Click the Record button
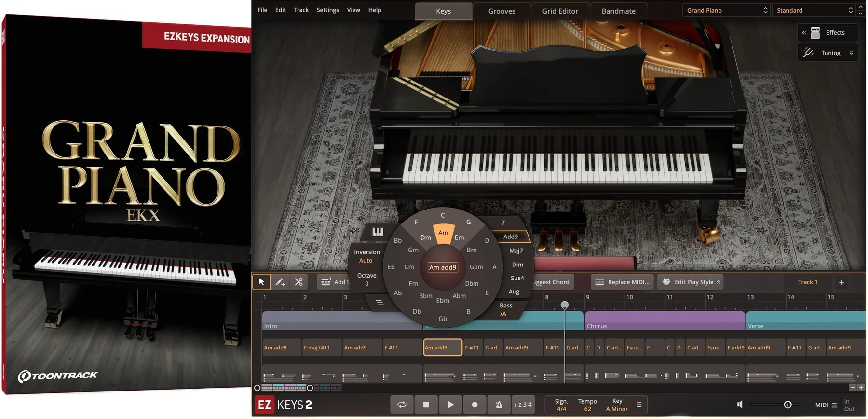868x419 pixels. click(x=475, y=405)
